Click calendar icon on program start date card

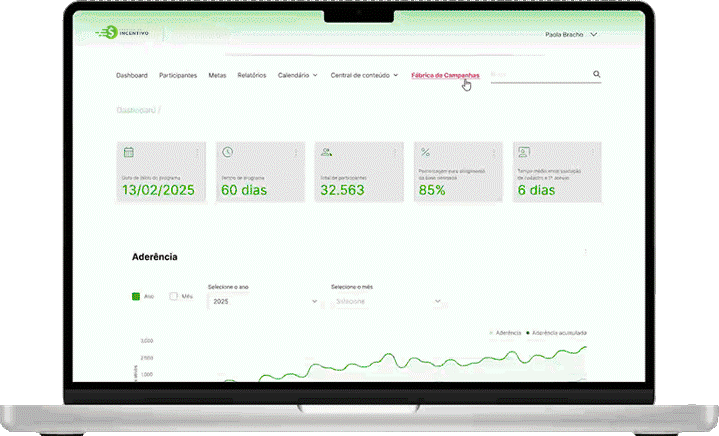coord(128,152)
